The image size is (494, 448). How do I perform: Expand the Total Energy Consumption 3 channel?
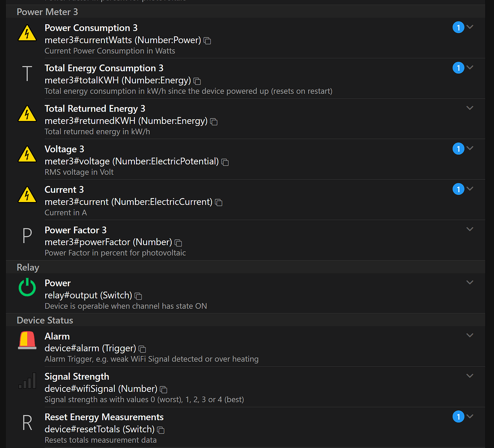pyautogui.click(x=470, y=67)
